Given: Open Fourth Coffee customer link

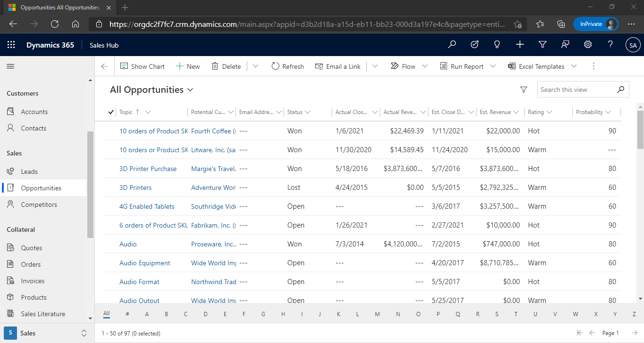Looking at the screenshot, I should 213,131.
